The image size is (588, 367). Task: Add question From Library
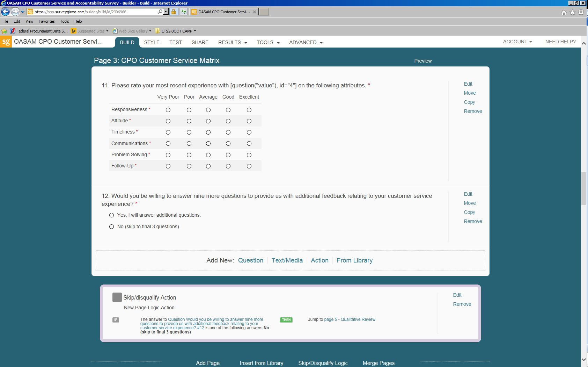[x=354, y=260]
